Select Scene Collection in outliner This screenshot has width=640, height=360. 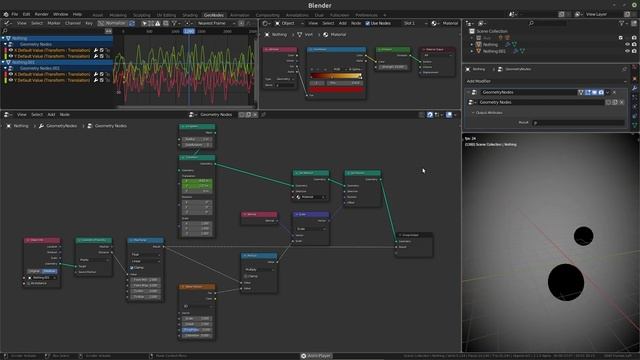[492, 31]
